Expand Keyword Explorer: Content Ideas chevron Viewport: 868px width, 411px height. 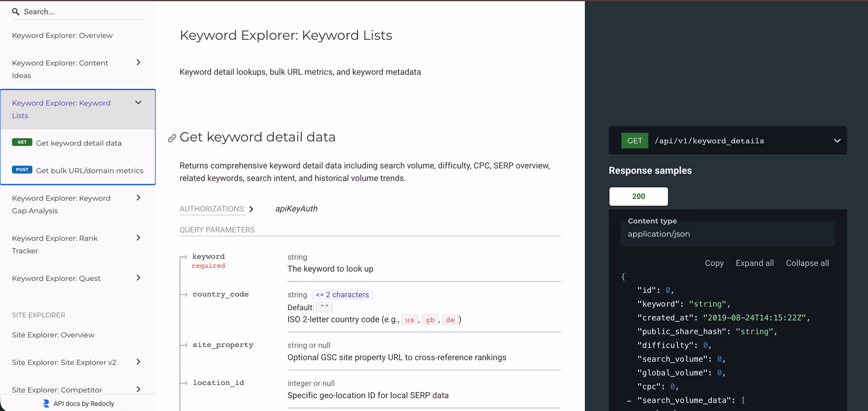138,62
